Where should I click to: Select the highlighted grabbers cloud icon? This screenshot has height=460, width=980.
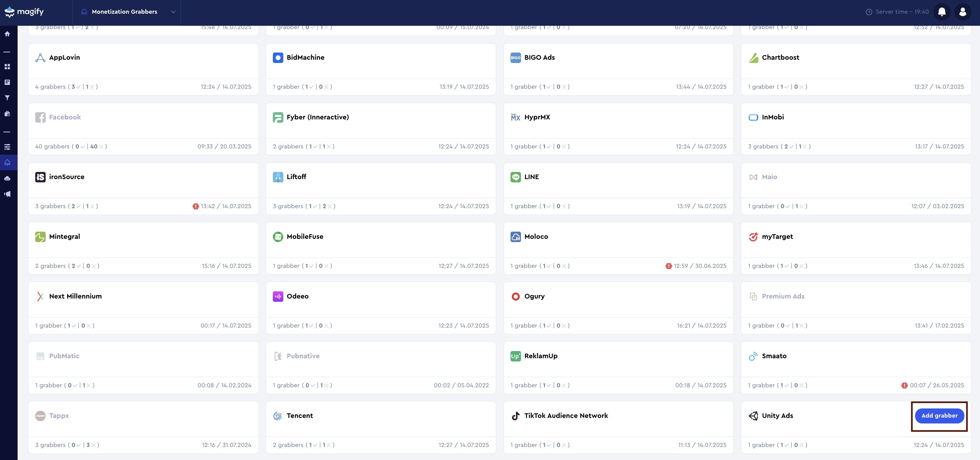(x=7, y=162)
